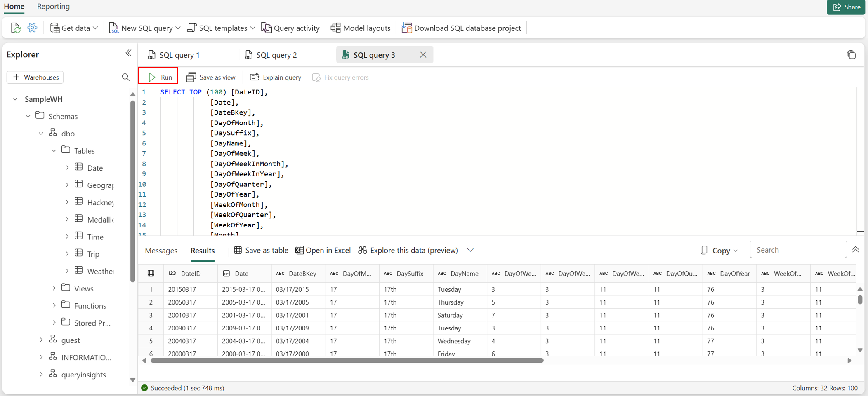Click the New SQL query button
The height and width of the screenshot is (396, 868).
(x=141, y=28)
